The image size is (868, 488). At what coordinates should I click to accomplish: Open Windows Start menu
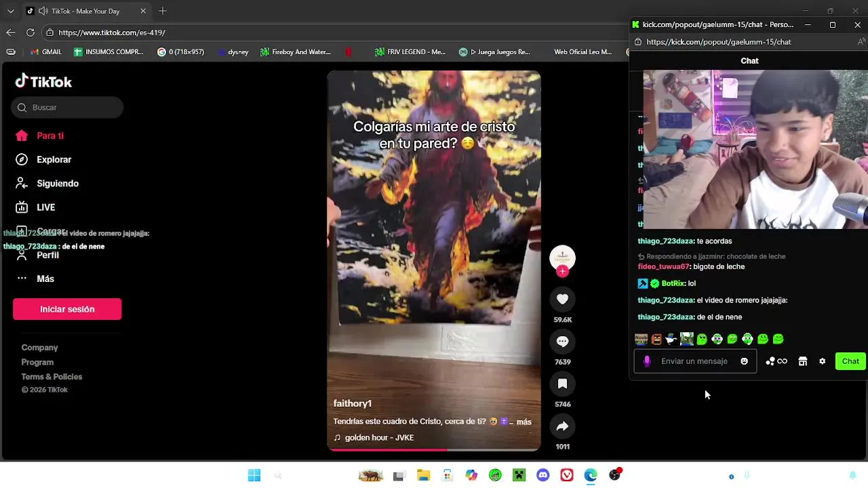pos(254,476)
